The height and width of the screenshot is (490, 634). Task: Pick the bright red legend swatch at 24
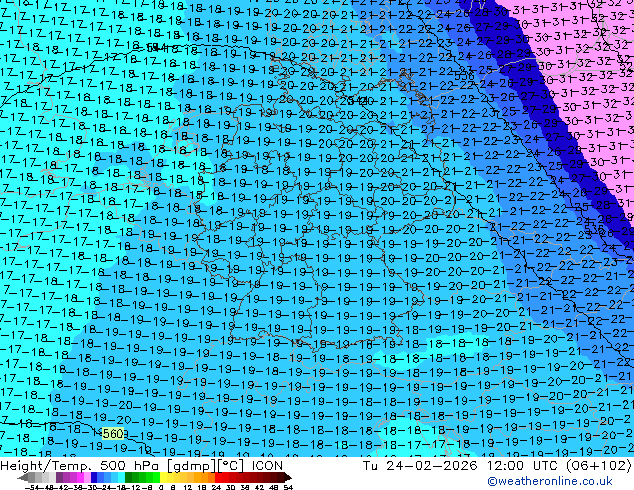[218, 477]
